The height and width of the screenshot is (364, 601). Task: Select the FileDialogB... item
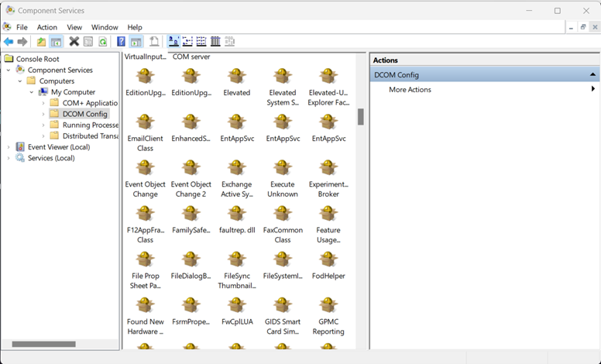point(191,266)
